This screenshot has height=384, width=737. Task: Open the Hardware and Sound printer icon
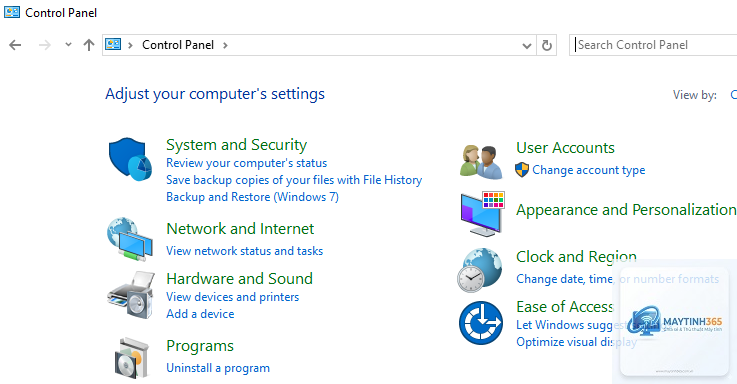click(x=131, y=295)
